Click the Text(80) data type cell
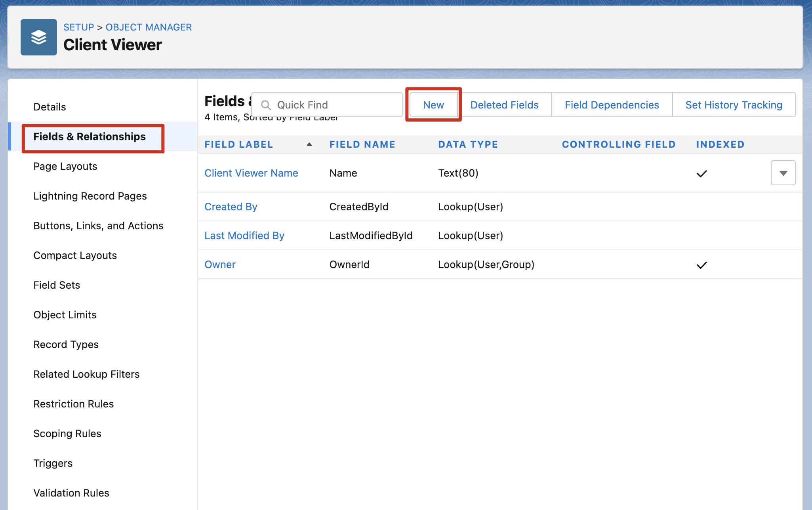 click(458, 173)
